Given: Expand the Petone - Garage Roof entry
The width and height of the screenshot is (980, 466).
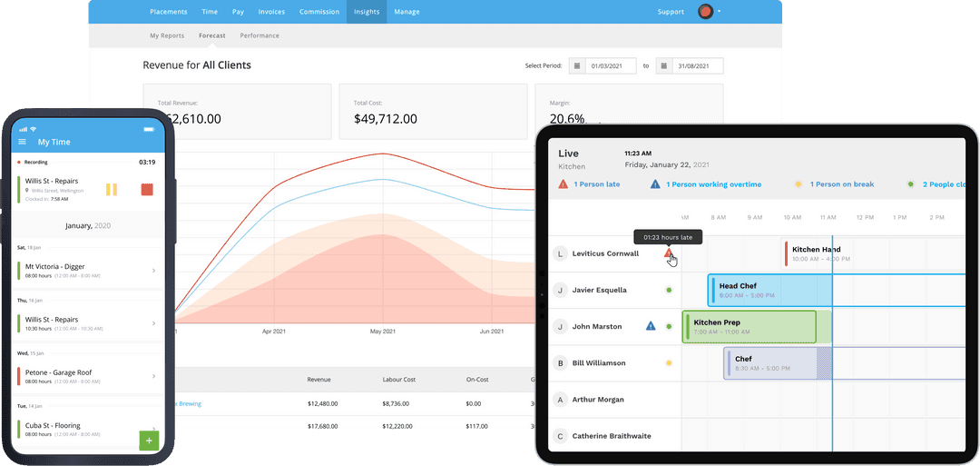Looking at the screenshot, I should point(152,376).
